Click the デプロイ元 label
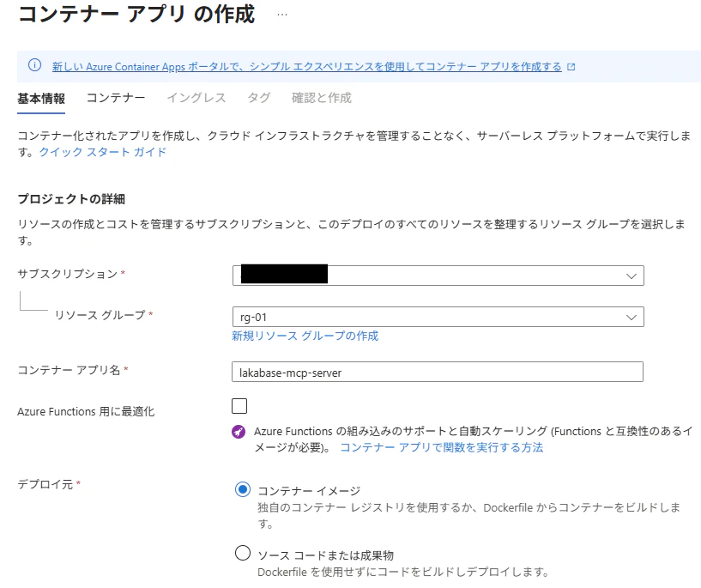Viewport: 701px width, 588px height. [45, 484]
